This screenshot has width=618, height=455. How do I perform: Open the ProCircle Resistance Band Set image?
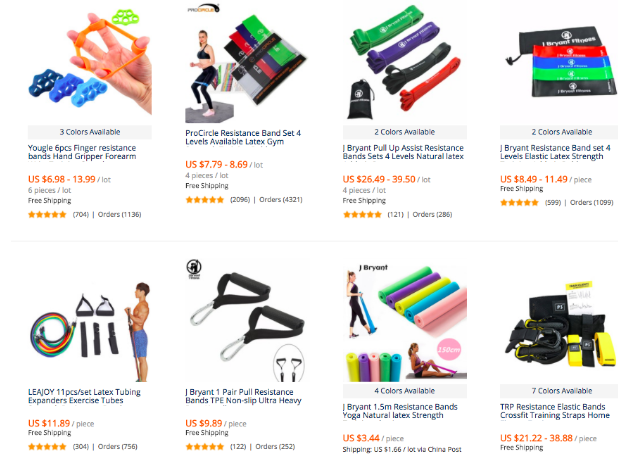coord(247,62)
